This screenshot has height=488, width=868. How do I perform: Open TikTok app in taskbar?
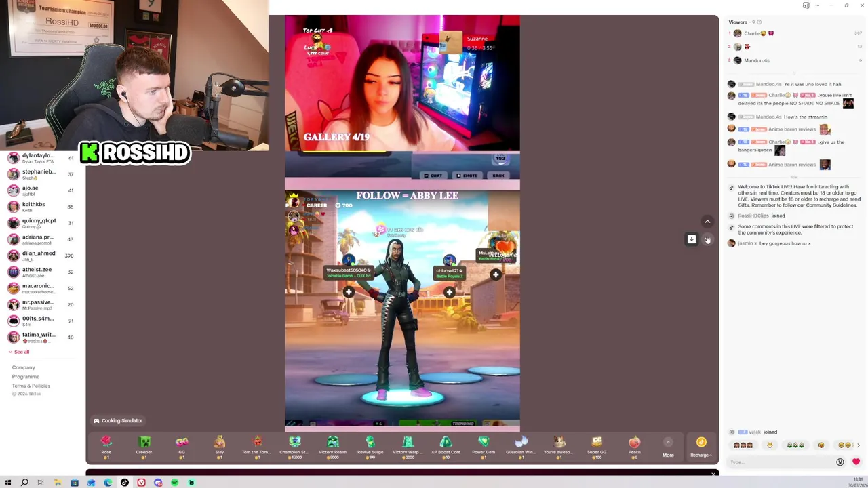125,483
